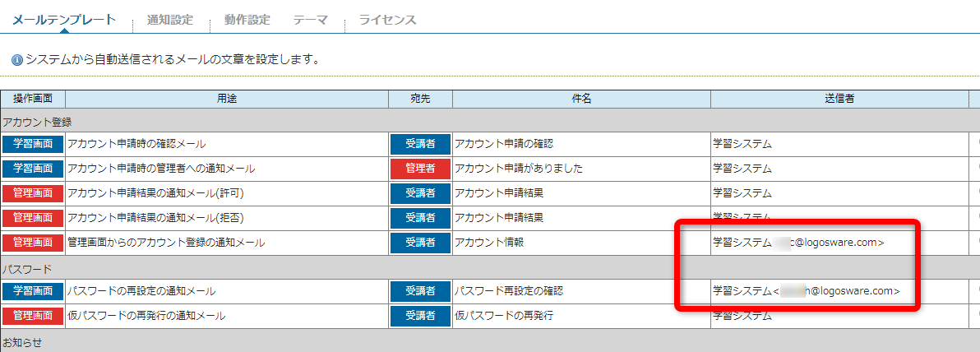Click the 送信者 column header

tap(839, 99)
